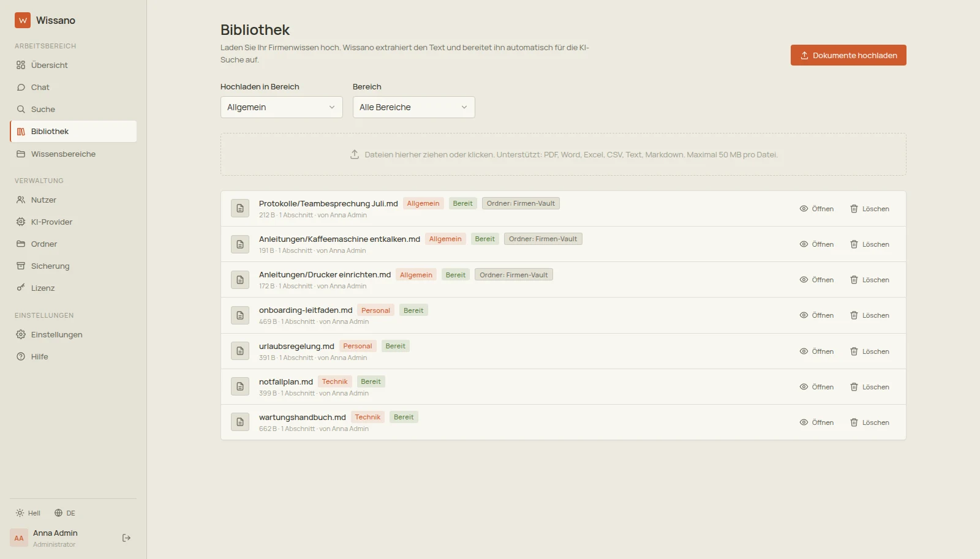The width and height of the screenshot is (980, 559).
Task: Toggle the Hell light theme switch
Action: (x=28, y=513)
